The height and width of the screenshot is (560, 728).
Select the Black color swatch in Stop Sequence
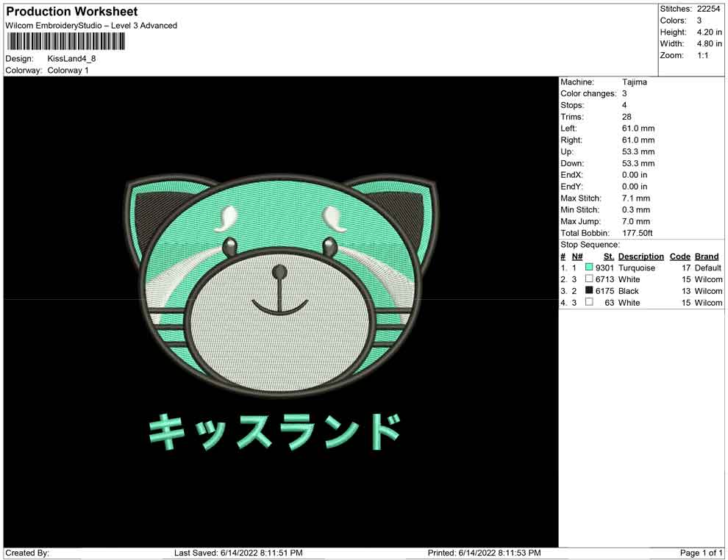click(589, 291)
